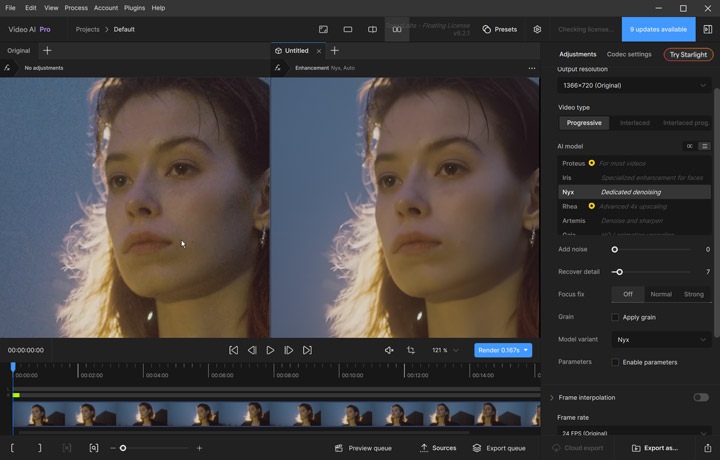This screenshot has height=460, width=720.
Task: Select the Iris AI model row
Action: 634,178
